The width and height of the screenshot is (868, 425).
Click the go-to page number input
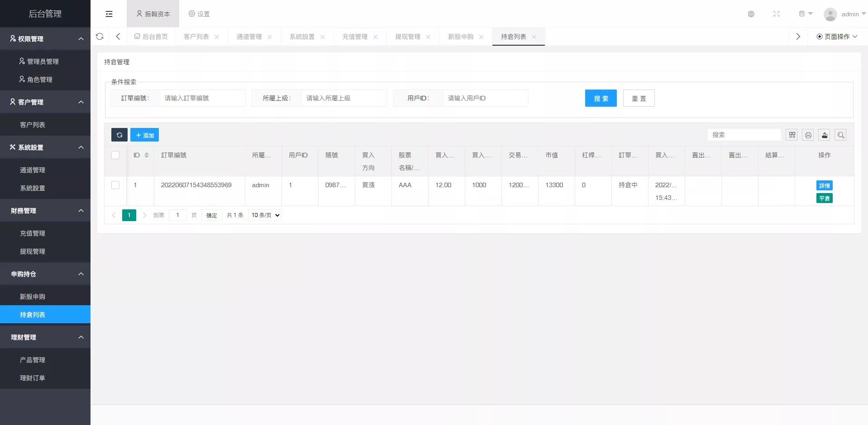(x=178, y=215)
